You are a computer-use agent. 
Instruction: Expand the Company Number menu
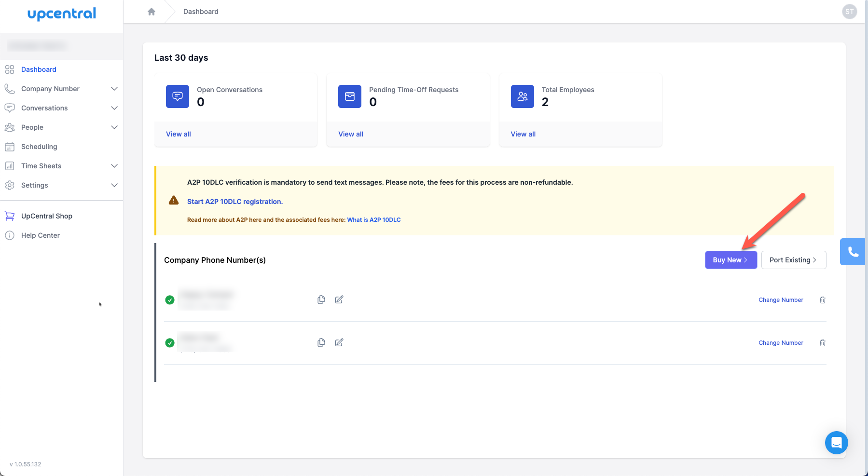tap(114, 88)
